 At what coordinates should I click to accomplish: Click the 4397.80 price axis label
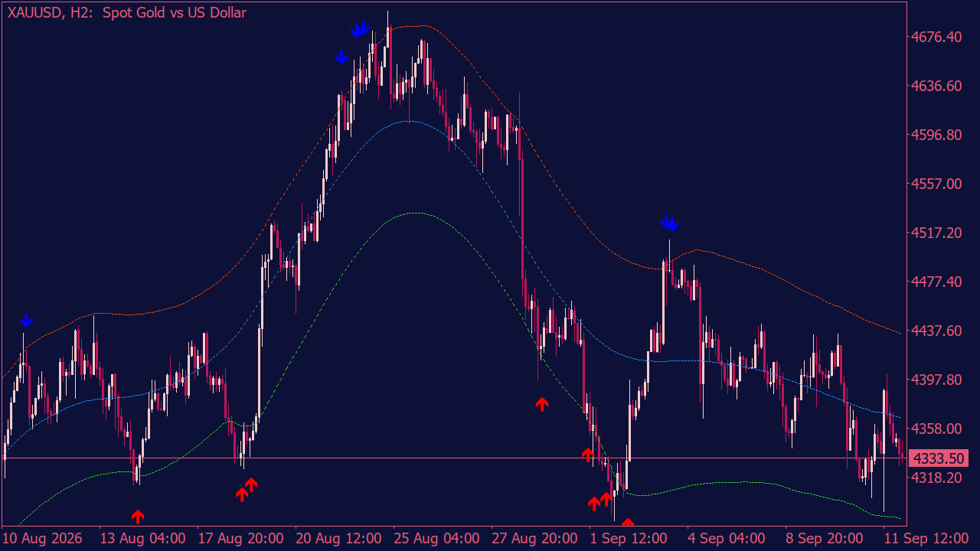[936, 380]
